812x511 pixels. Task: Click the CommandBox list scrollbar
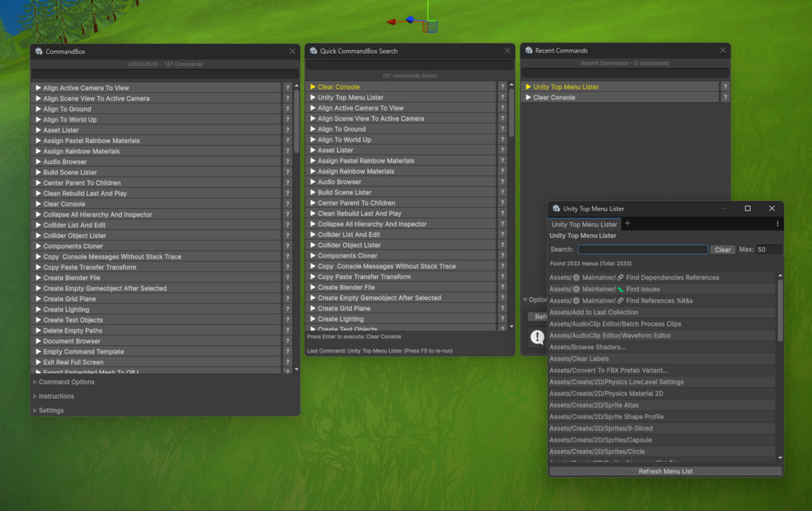296,122
